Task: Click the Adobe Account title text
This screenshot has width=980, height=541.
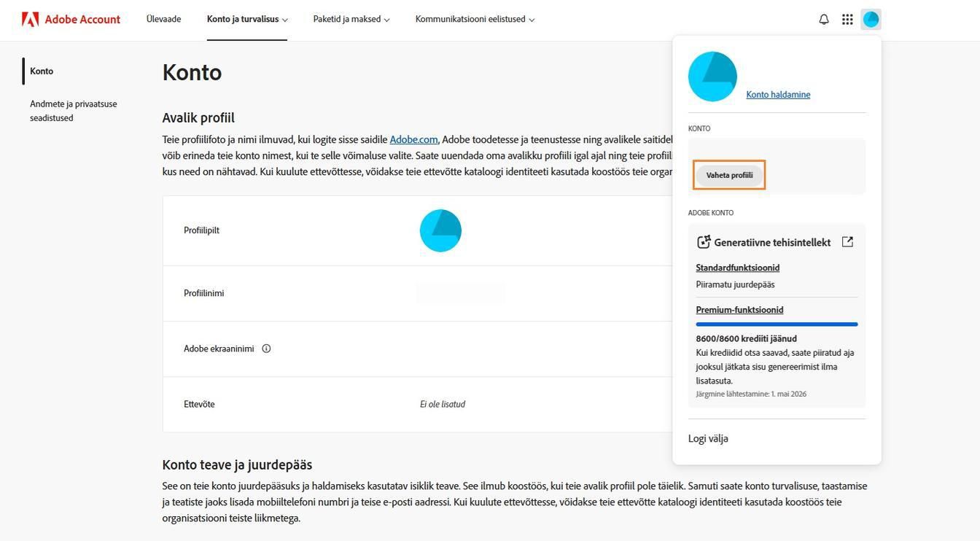Action: click(x=82, y=19)
